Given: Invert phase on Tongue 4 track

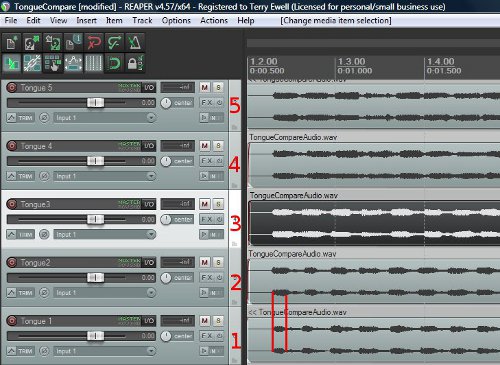Looking at the screenshot, I should pos(44,176).
